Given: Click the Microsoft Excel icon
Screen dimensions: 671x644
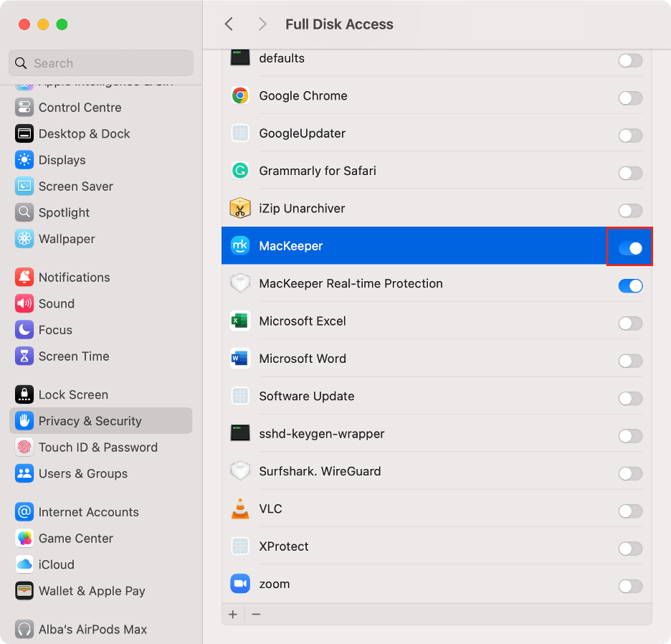Looking at the screenshot, I should click(240, 321).
